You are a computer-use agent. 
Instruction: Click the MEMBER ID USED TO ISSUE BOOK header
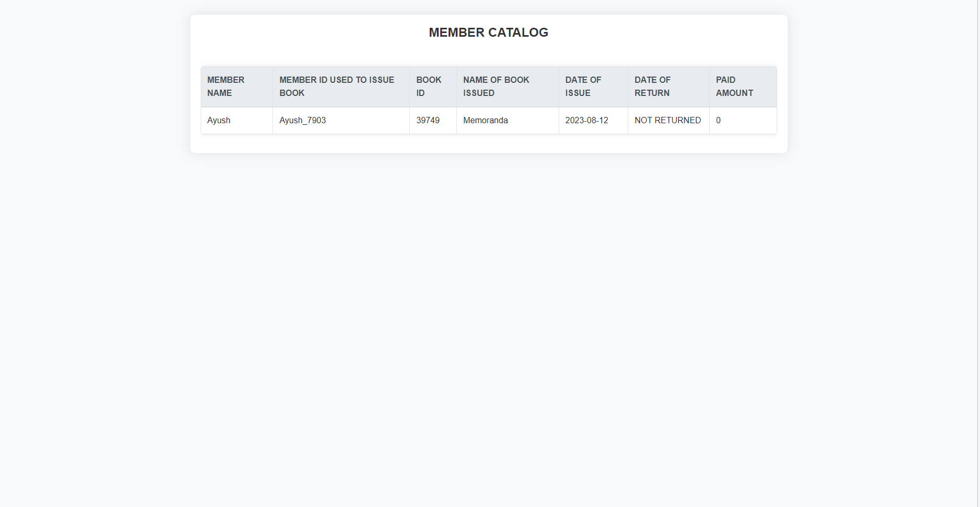coord(336,87)
